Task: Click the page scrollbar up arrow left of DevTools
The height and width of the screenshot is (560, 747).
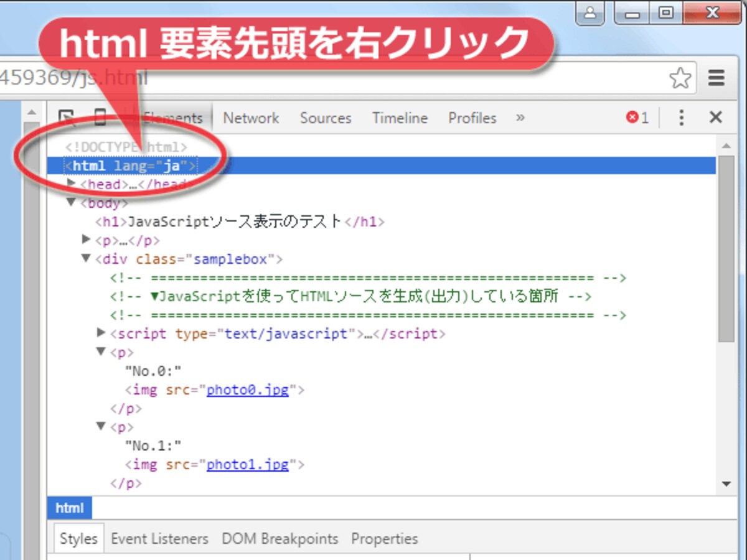Action: (x=32, y=113)
